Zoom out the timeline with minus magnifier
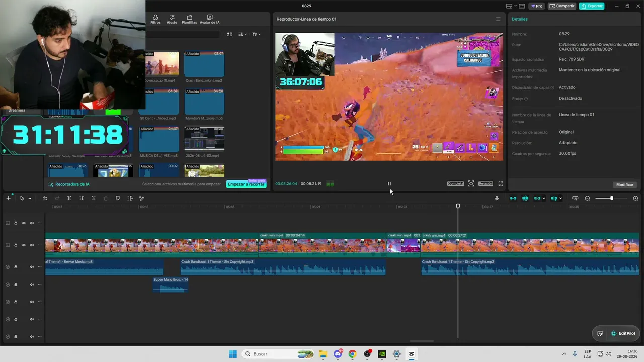 coord(587,198)
